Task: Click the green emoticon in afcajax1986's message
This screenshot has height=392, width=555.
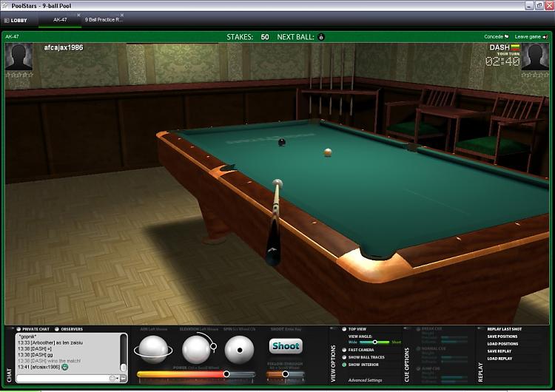Action: tap(65, 368)
